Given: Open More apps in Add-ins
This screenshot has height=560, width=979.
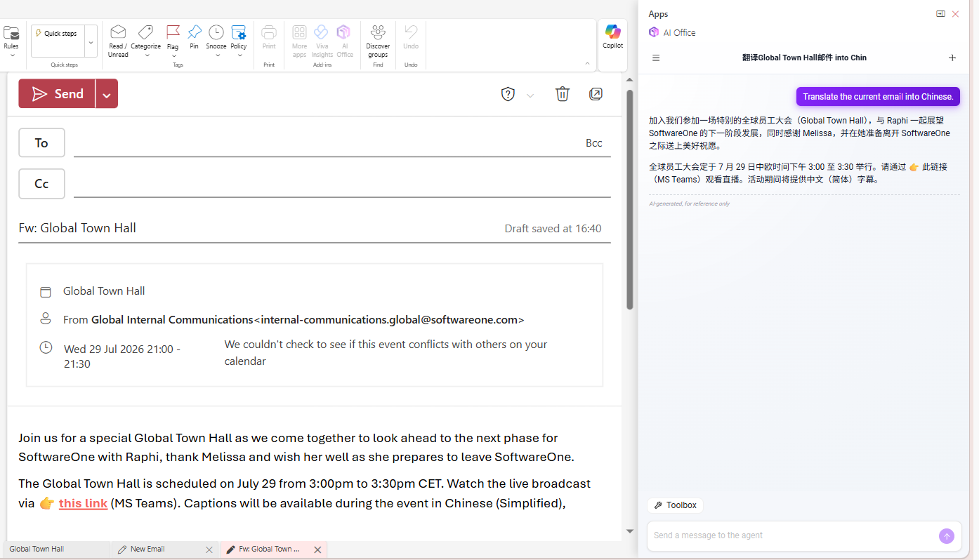Looking at the screenshot, I should pyautogui.click(x=299, y=32).
